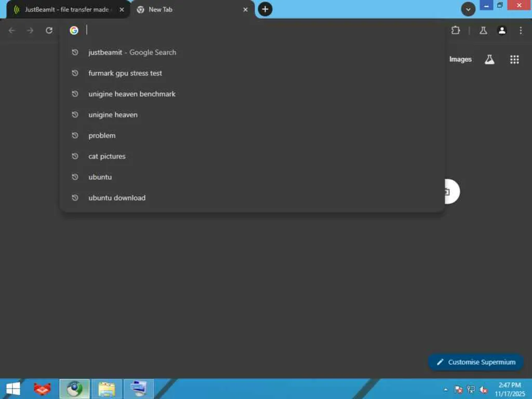
Task: Choose the unigine heaven benchmark suggestion
Action: pyautogui.click(x=252, y=94)
